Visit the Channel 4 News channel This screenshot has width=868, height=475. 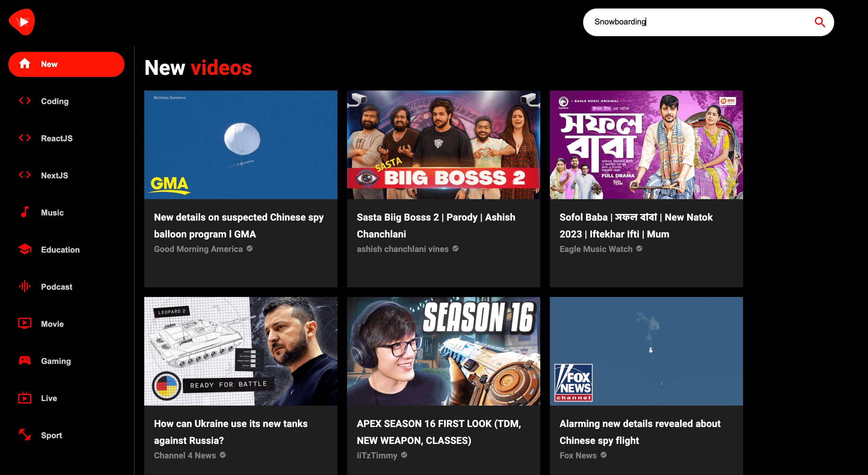(x=185, y=455)
